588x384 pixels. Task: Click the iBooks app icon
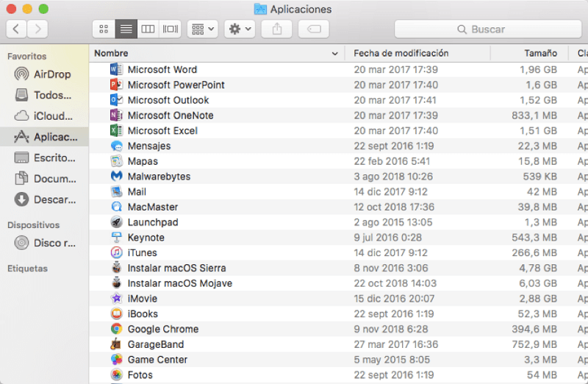click(x=116, y=313)
